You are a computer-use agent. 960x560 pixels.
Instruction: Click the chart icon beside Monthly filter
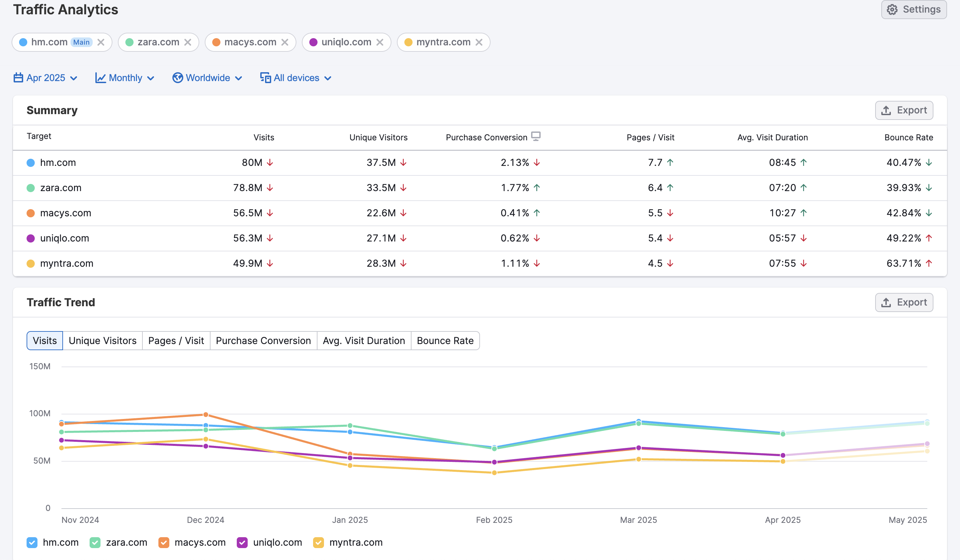coord(100,78)
